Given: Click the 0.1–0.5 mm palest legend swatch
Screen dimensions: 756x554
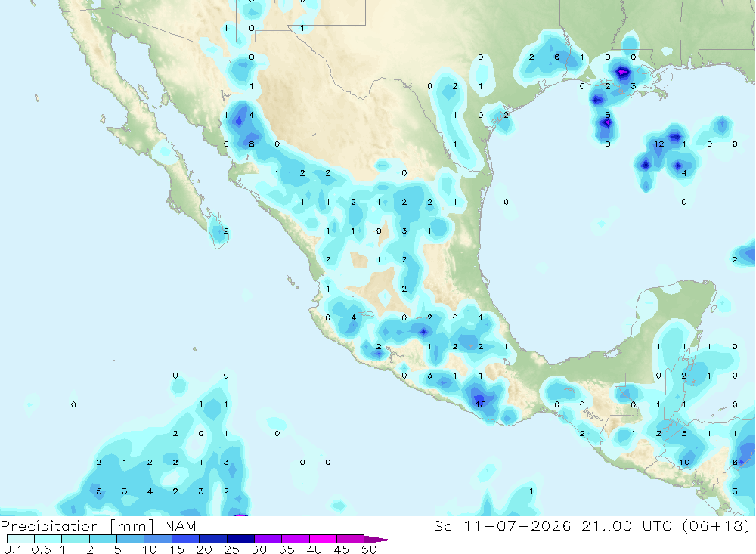Looking at the screenshot, I should (20, 539).
